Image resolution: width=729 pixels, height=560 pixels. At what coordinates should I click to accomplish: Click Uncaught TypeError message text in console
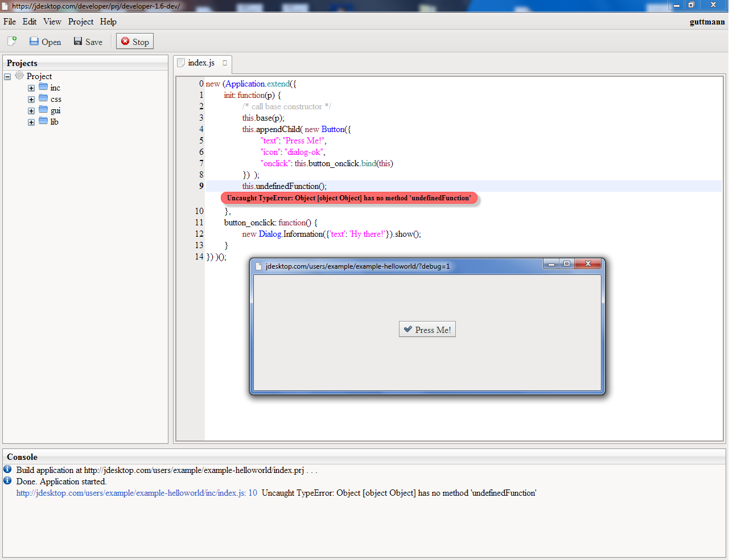399,493
